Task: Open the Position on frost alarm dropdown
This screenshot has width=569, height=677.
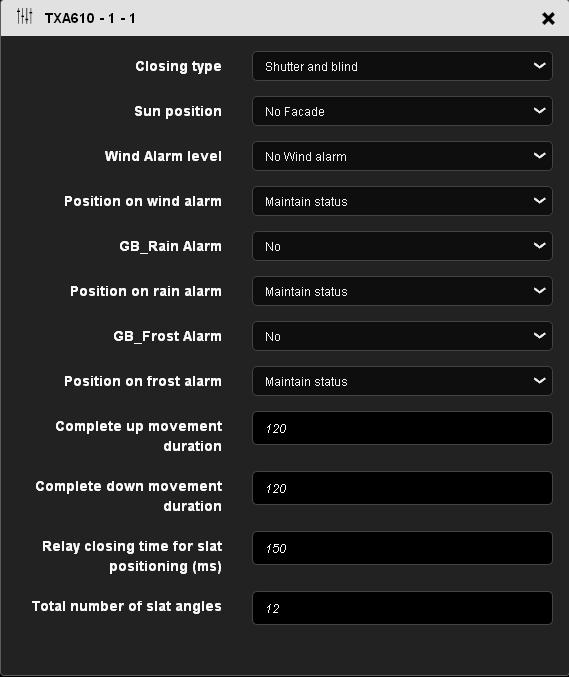Action: [x=402, y=381]
